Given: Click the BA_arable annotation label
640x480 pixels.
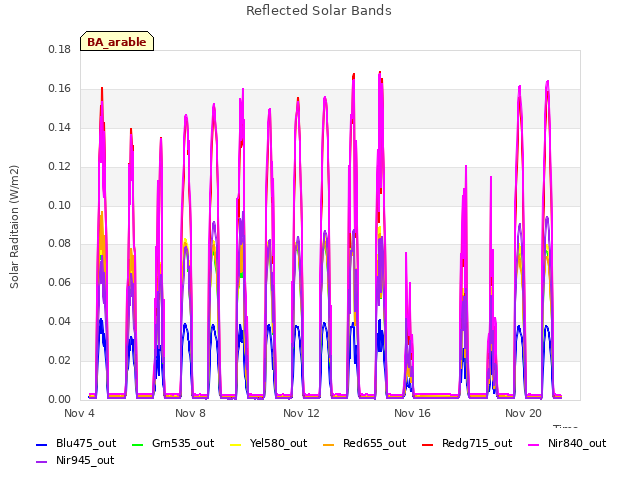Looking at the screenshot, I should pyautogui.click(x=117, y=42).
